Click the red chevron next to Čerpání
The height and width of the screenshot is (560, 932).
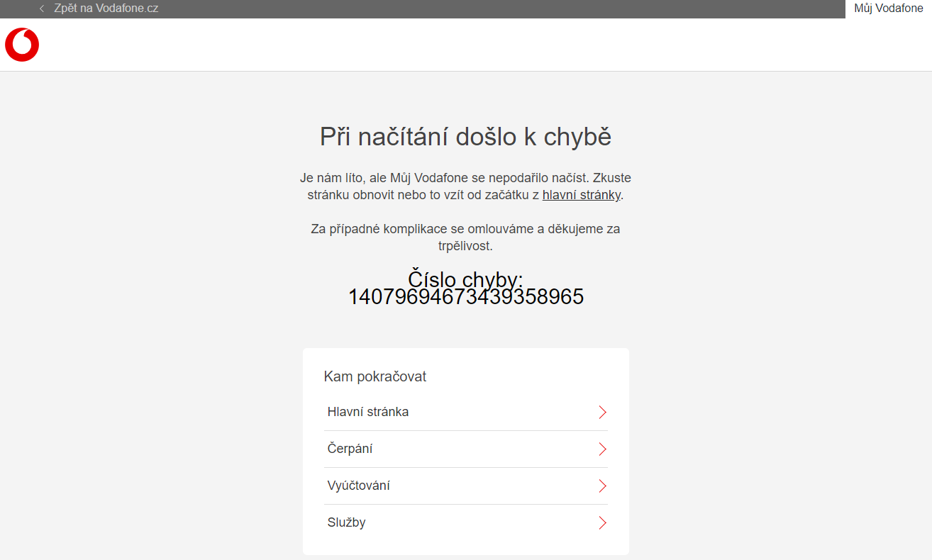[x=602, y=449]
